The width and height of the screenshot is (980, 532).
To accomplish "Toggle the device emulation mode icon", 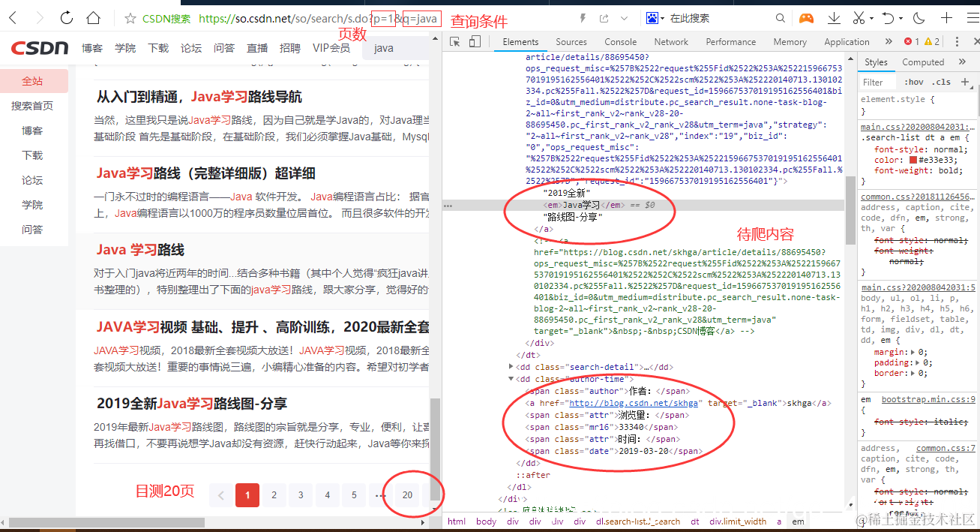I will 475,42.
